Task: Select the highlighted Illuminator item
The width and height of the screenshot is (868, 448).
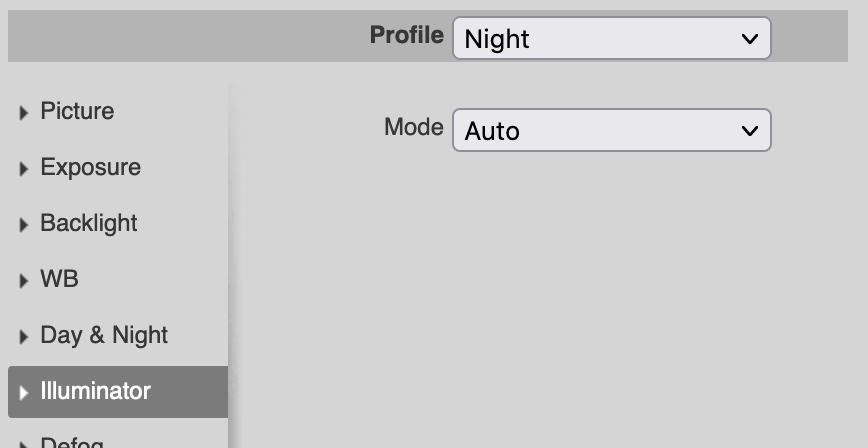Action: click(118, 392)
